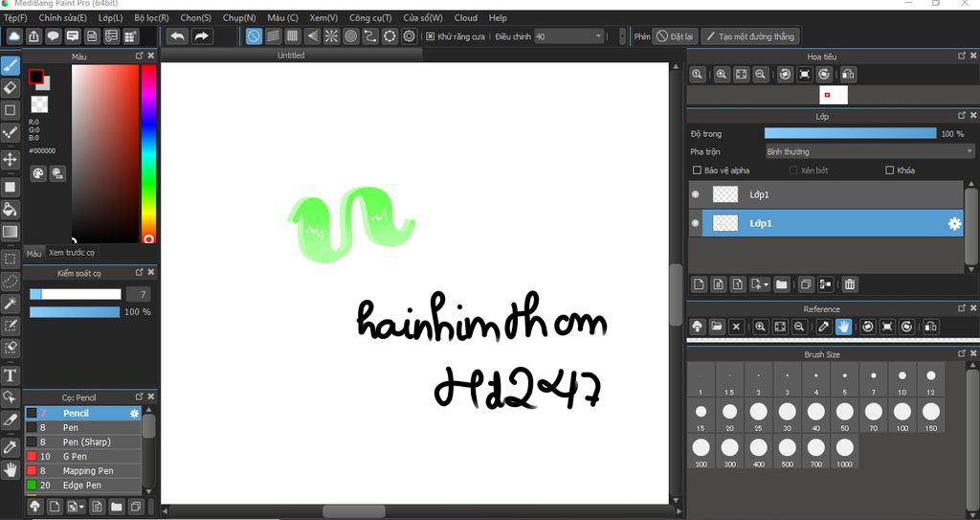
Task: Add a layer folder
Action: (x=781, y=284)
